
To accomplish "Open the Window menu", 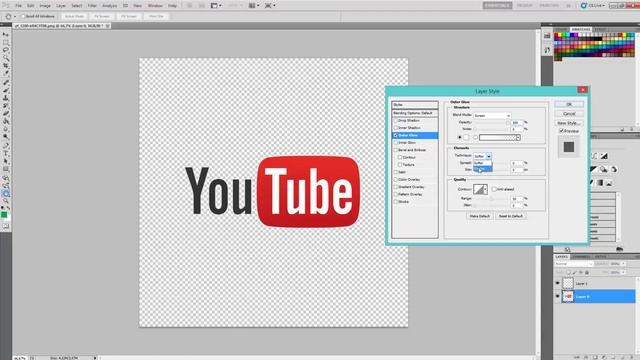I will tap(155, 6).
